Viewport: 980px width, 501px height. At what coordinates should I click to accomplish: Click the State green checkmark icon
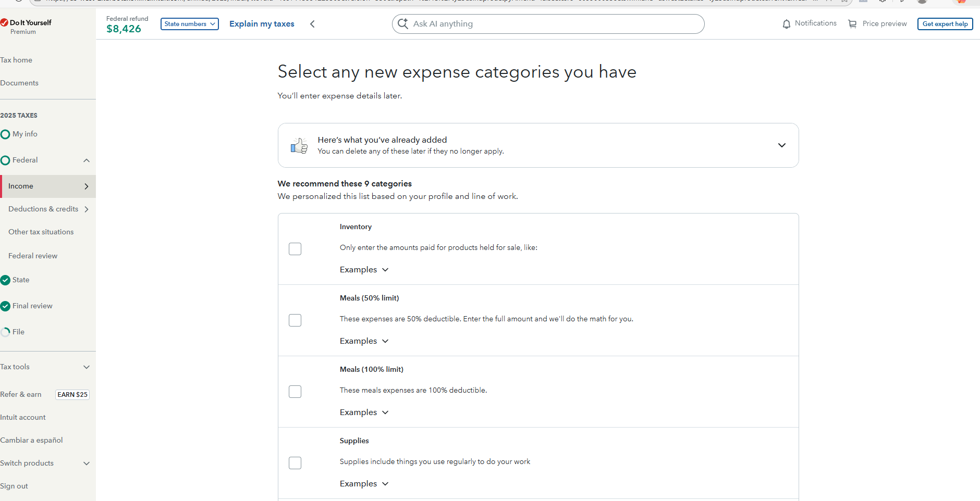tap(6, 280)
